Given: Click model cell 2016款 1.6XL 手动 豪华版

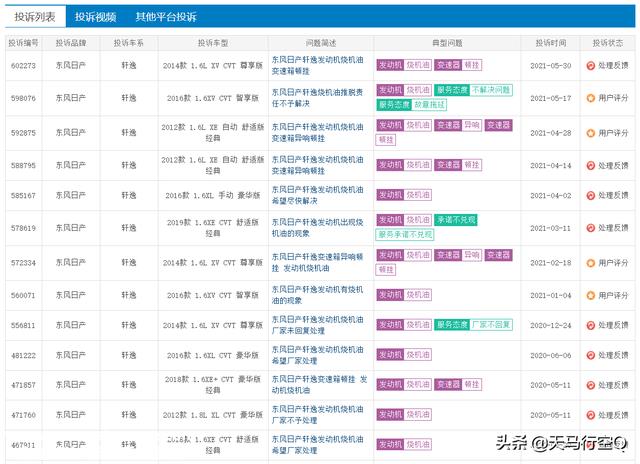Looking at the screenshot, I should click(213, 195).
